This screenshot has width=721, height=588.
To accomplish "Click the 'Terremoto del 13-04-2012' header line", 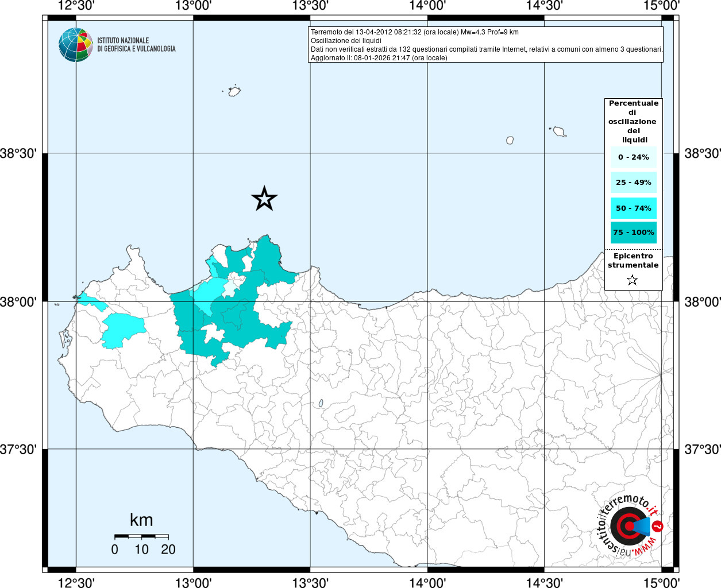I will [415, 32].
